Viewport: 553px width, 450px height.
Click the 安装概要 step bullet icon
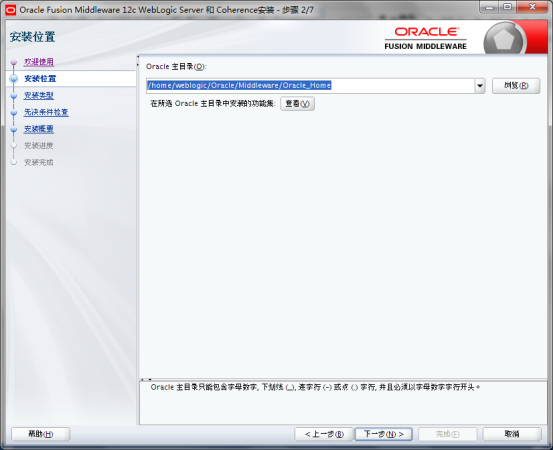pyautogui.click(x=14, y=129)
